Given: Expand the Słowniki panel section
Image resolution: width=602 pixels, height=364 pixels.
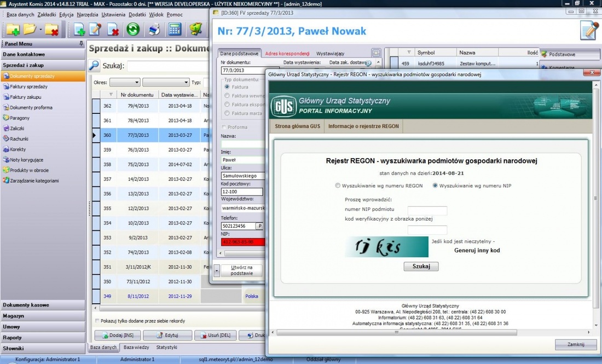Looking at the screenshot, I should click(x=43, y=348).
